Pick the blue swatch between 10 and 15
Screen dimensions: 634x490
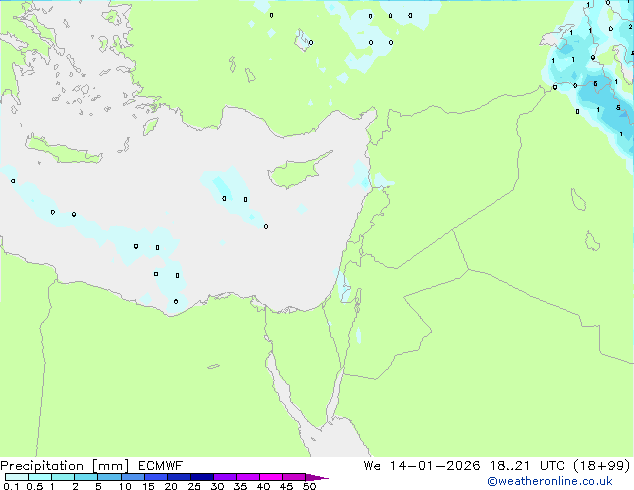[132, 477]
